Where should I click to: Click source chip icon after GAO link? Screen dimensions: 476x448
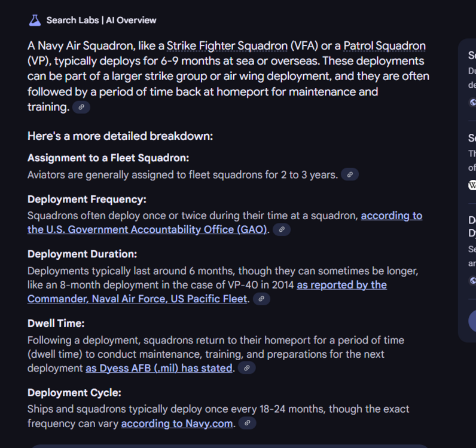tap(282, 229)
